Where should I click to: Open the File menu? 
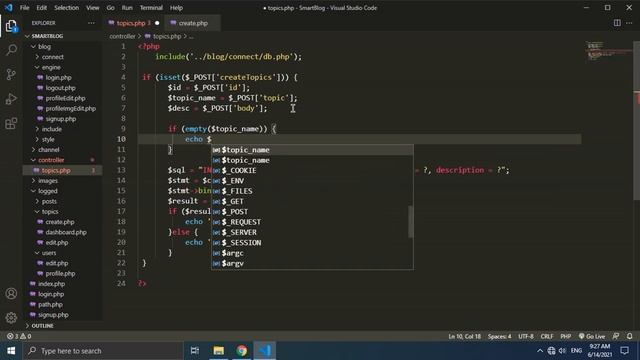[x=24, y=8]
